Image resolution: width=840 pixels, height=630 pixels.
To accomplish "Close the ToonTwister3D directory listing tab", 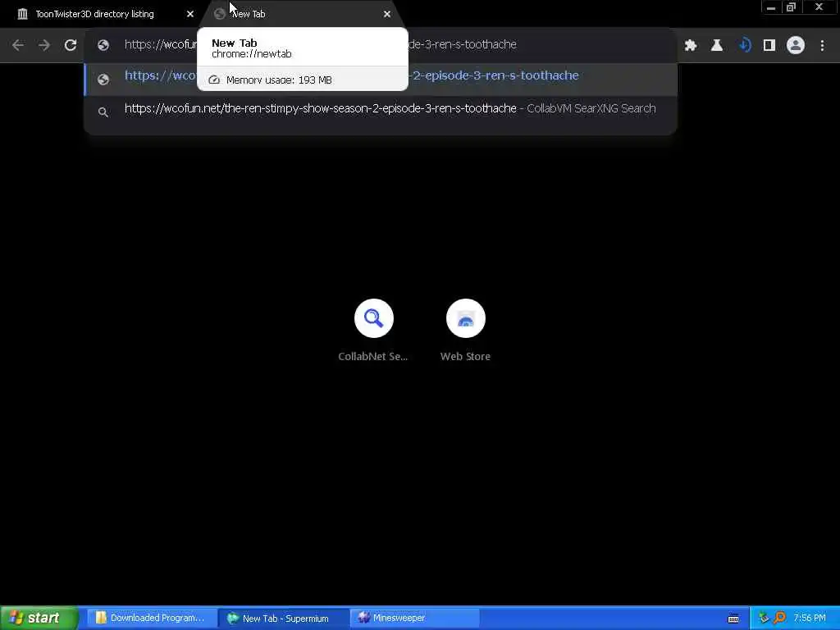I will coord(189,14).
